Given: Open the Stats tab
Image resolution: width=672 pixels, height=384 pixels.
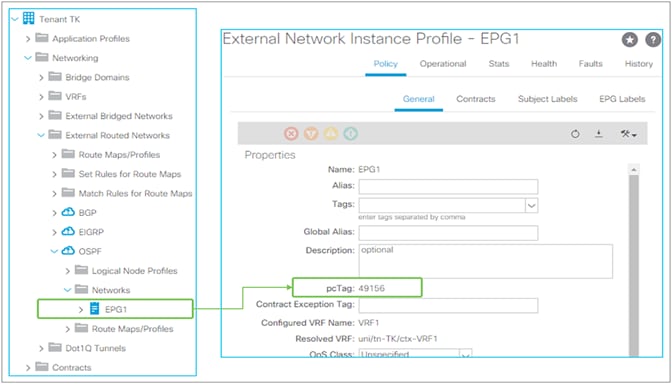Looking at the screenshot, I should point(499,64).
